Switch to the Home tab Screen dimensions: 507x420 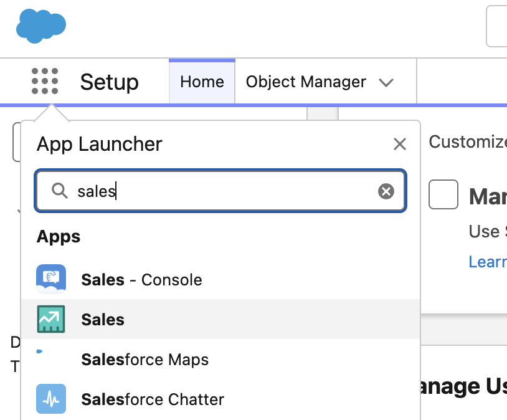click(202, 82)
